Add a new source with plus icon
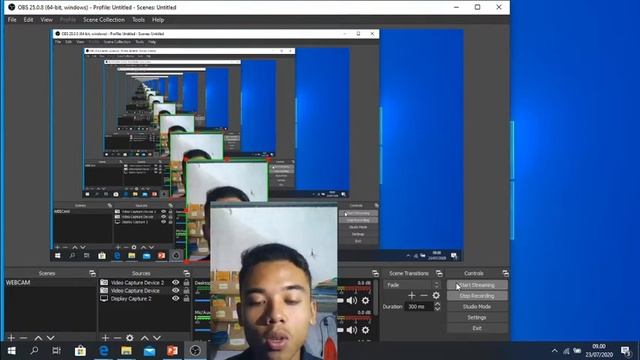 (x=105, y=338)
